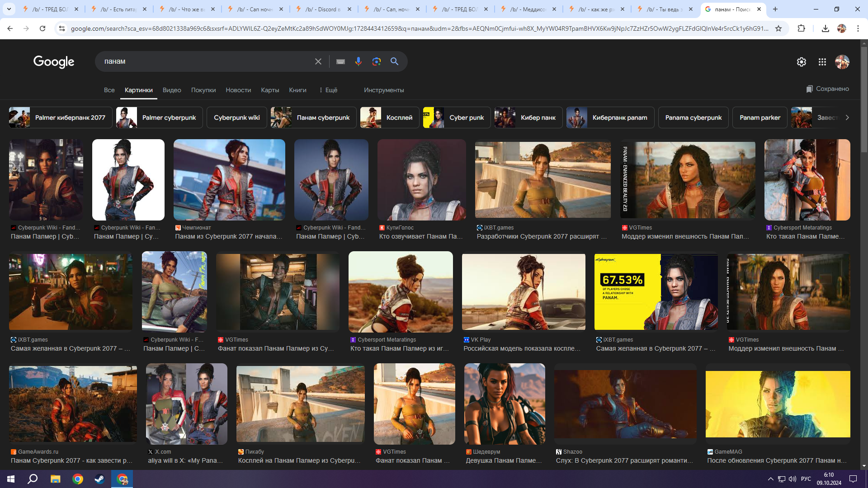The image size is (868, 488).
Task: Click the blue magnifier search button
Action: coord(394,61)
